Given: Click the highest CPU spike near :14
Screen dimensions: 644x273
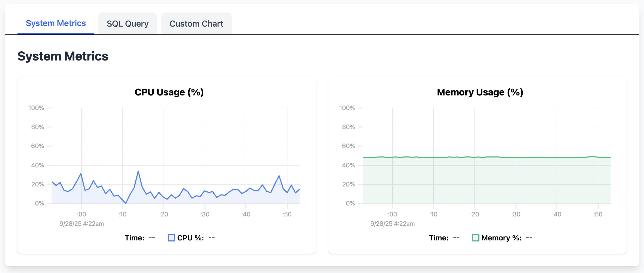Looking at the screenshot, I should 138,171.
